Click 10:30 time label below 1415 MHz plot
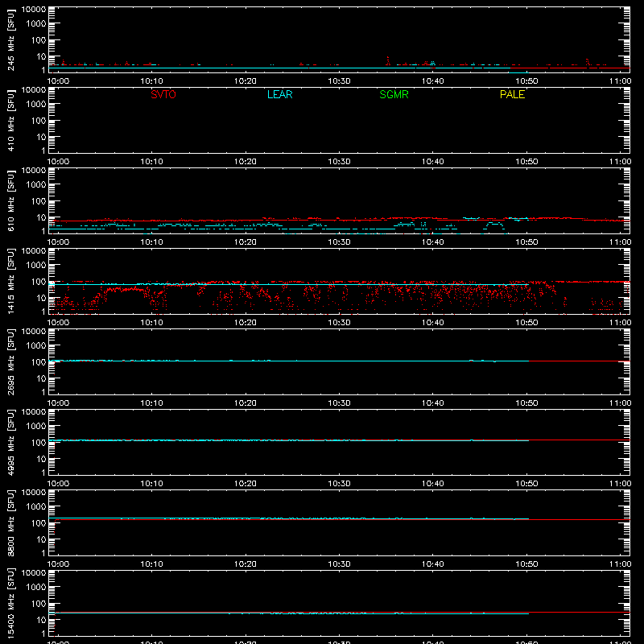 339,323
